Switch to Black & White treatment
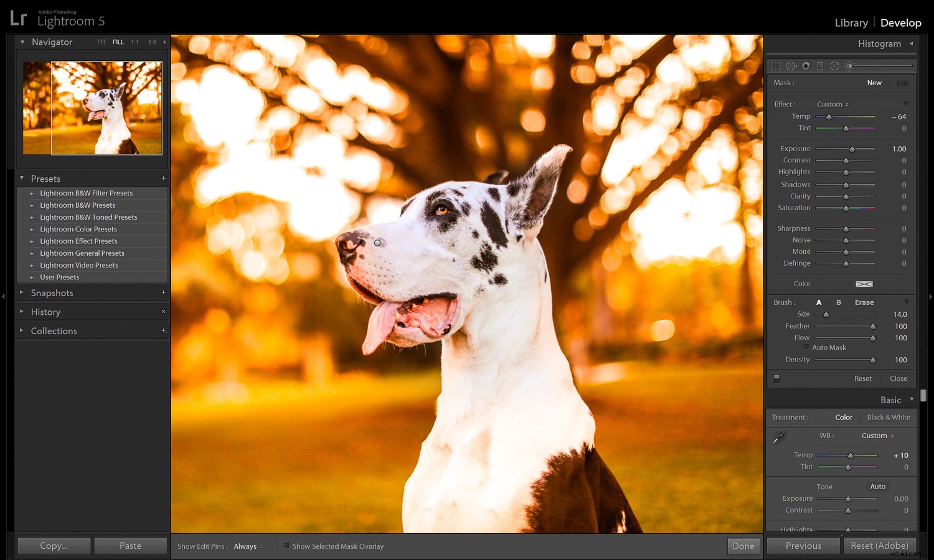 click(889, 417)
